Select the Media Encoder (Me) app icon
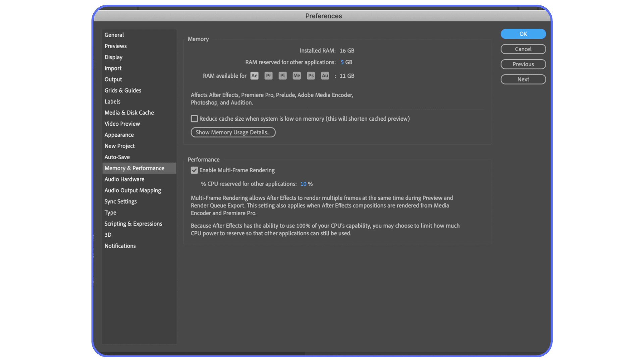 click(x=297, y=76)
